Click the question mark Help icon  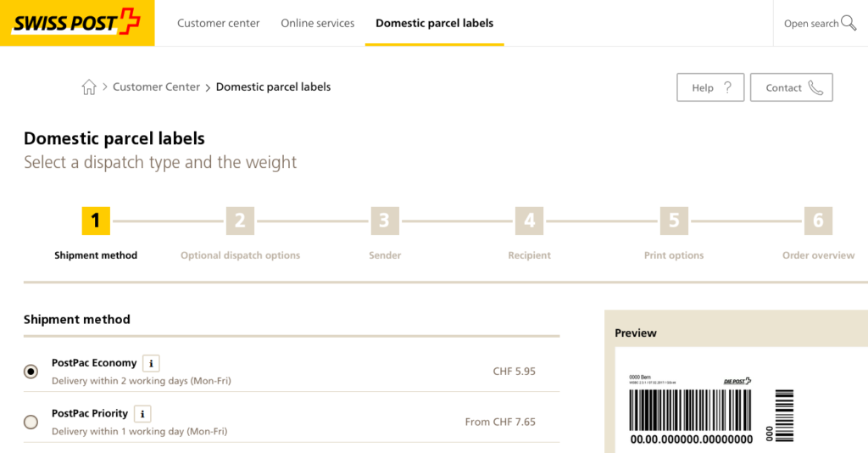[727, 87]
